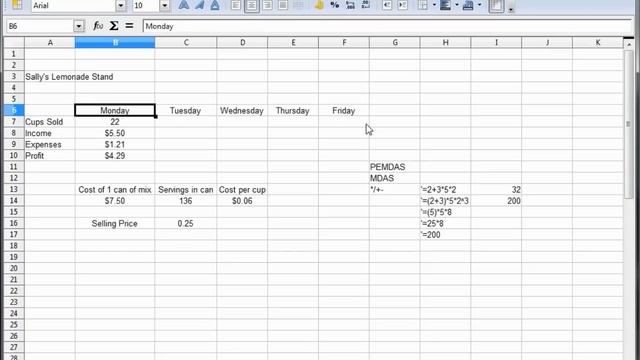Open the Arial font name dropdown

click(121, 5)
